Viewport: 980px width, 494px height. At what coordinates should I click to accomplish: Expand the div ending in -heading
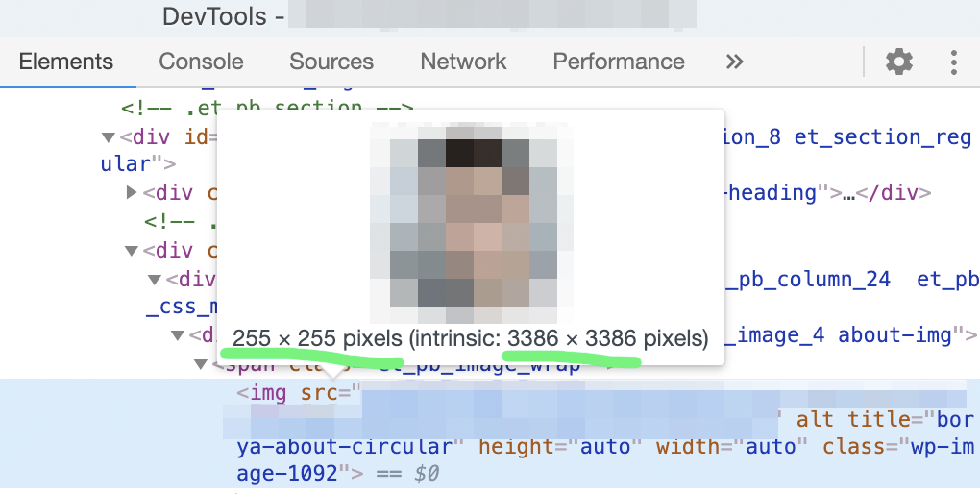pyautogui.click(x=132, y=192)
